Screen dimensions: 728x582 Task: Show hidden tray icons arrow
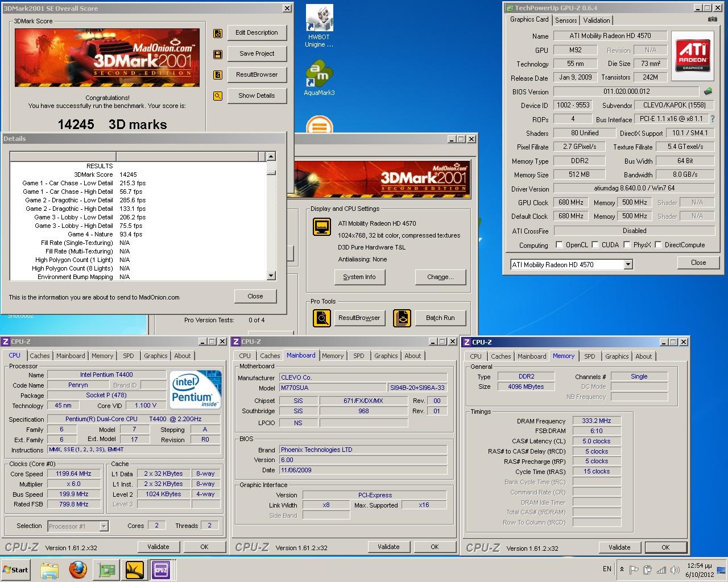click(621, 569)
